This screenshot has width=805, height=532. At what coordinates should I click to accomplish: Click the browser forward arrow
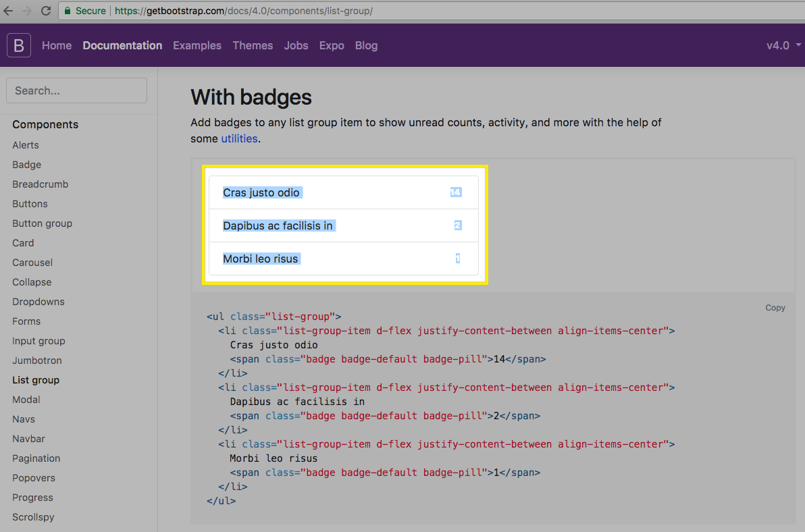click(x=26, y=11)
